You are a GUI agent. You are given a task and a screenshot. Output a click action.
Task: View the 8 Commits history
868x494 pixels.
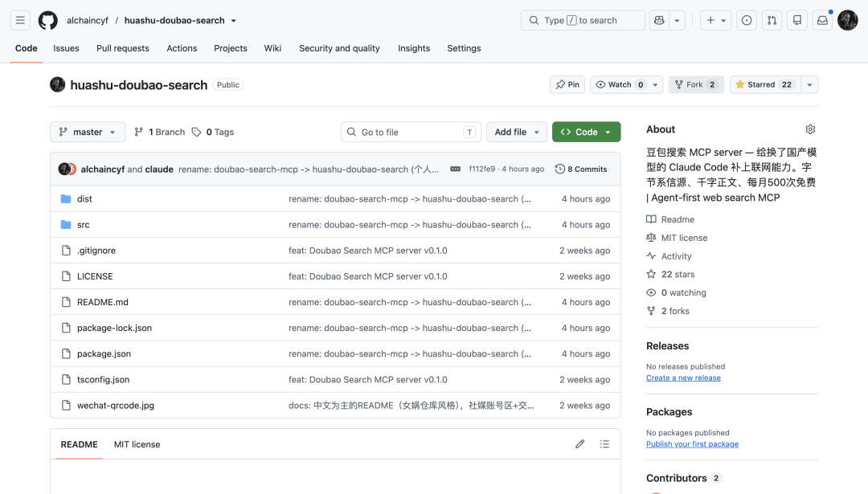[581, 169]
